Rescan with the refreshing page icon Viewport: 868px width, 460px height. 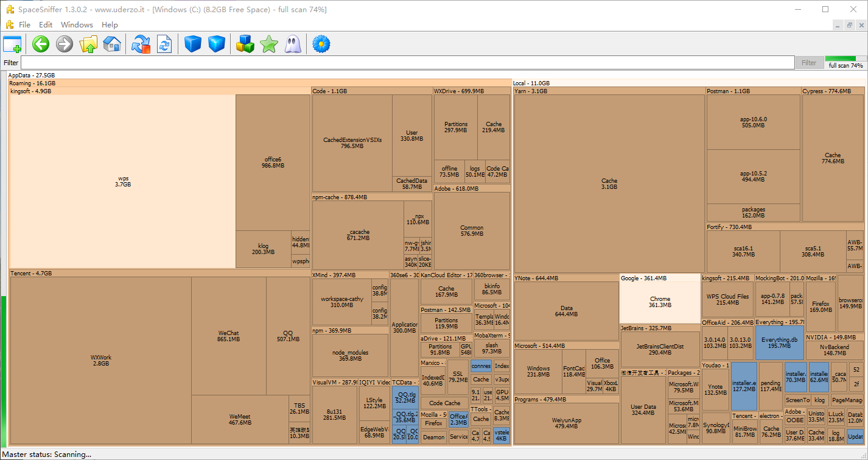(164, 44)
